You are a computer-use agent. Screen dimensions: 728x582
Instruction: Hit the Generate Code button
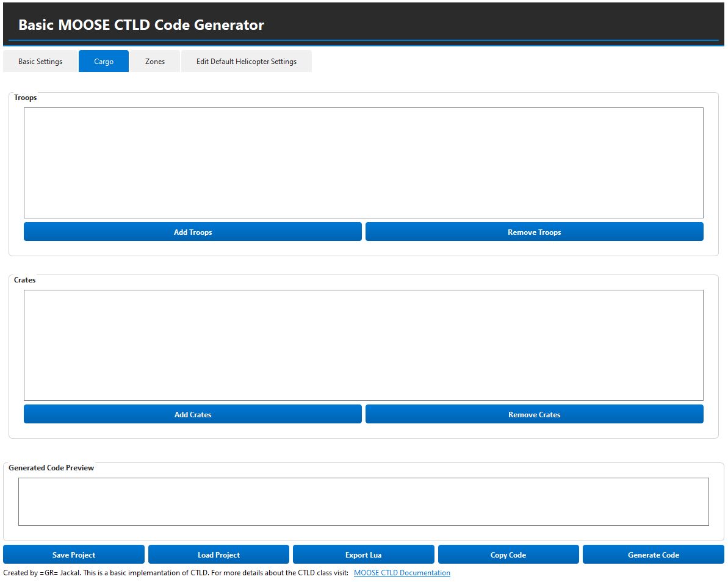coord(653,555)
